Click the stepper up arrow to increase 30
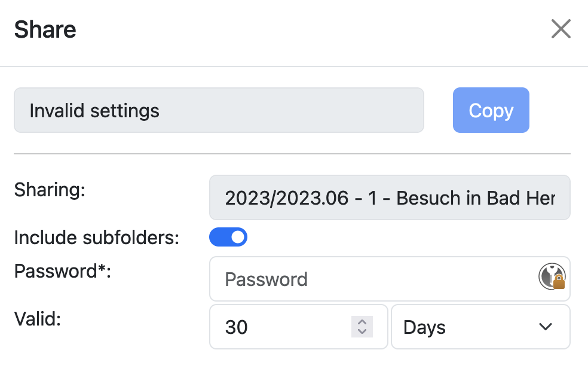 click(x=362, y=323)
